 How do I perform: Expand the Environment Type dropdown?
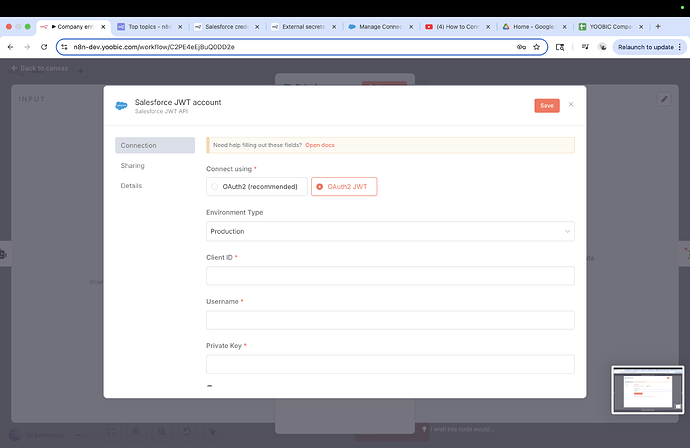[390, 231]
